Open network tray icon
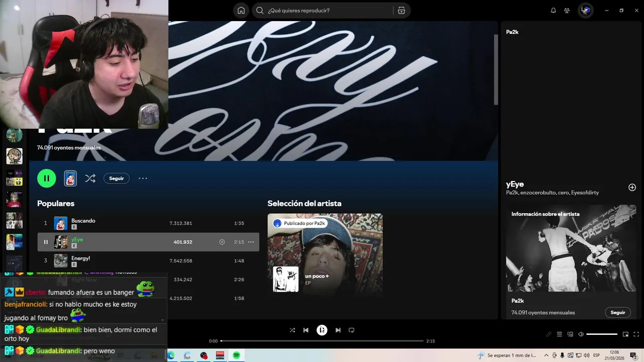The width and height of the screenshot is (644, 362). pyautogui.click(x=579, y=355)
